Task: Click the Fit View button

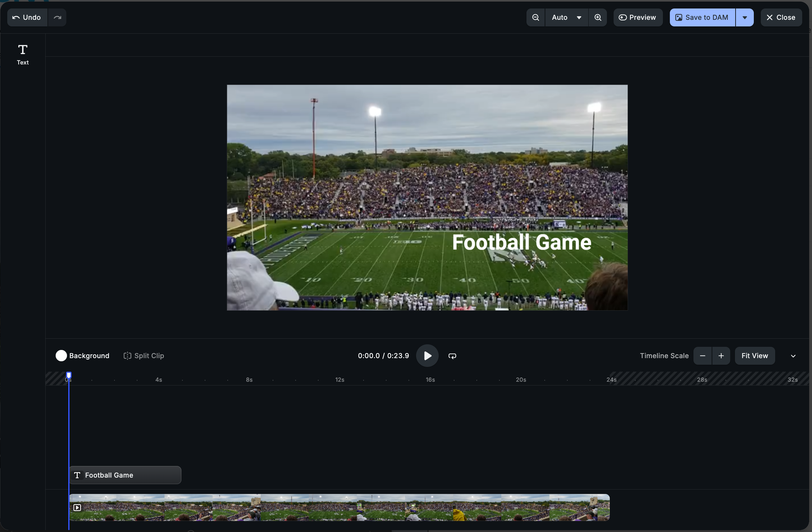Action: point(754,356)
